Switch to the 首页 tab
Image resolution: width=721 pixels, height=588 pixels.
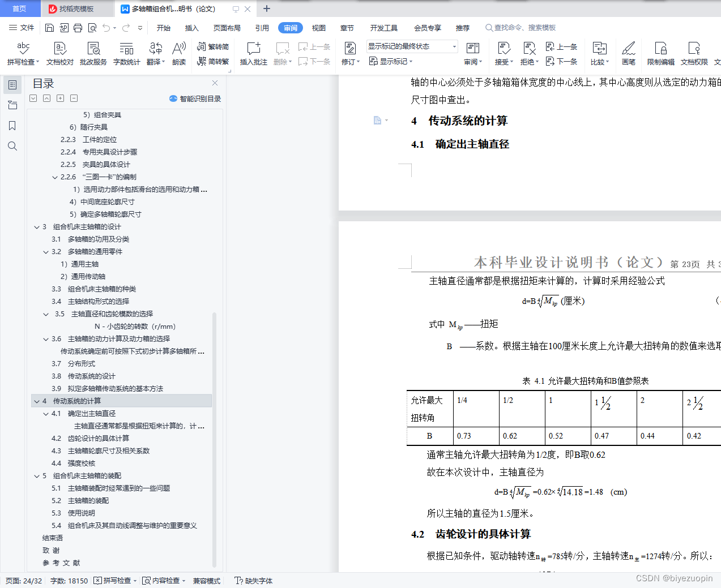tap(20, 8)
